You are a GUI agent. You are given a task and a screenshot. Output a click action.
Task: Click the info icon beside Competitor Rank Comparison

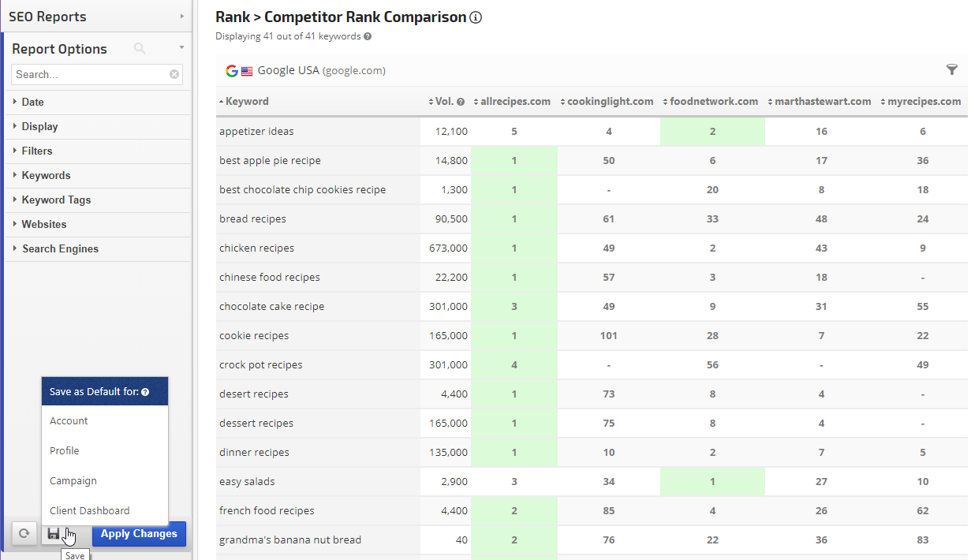476,17
